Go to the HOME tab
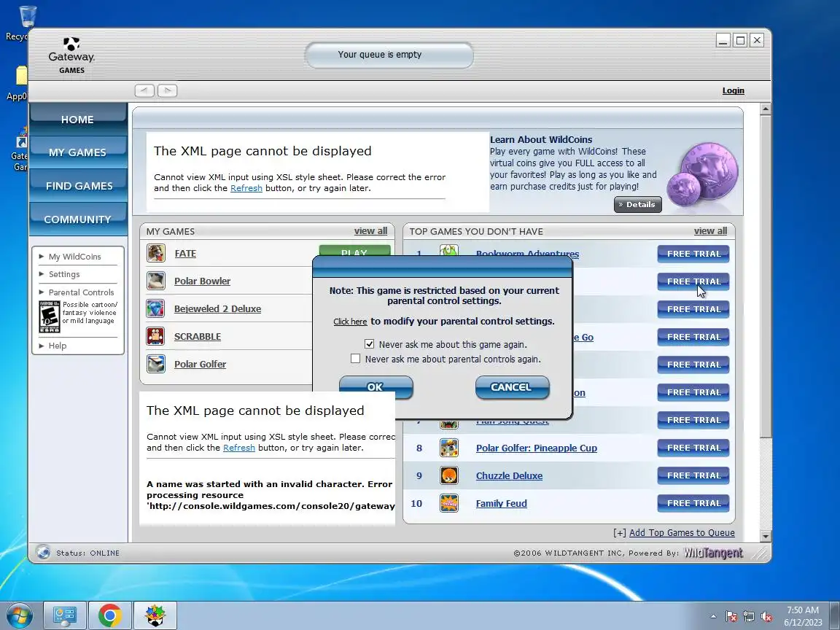Viewport: 840px width, 630px height. 78,119
